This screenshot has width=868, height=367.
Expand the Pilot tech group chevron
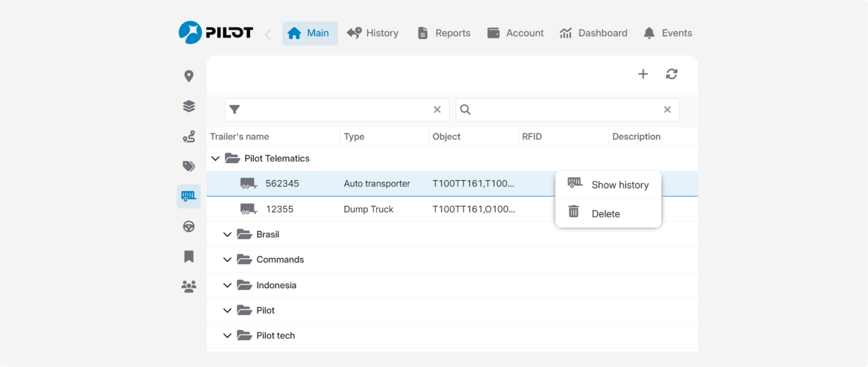tap(227, 336)
